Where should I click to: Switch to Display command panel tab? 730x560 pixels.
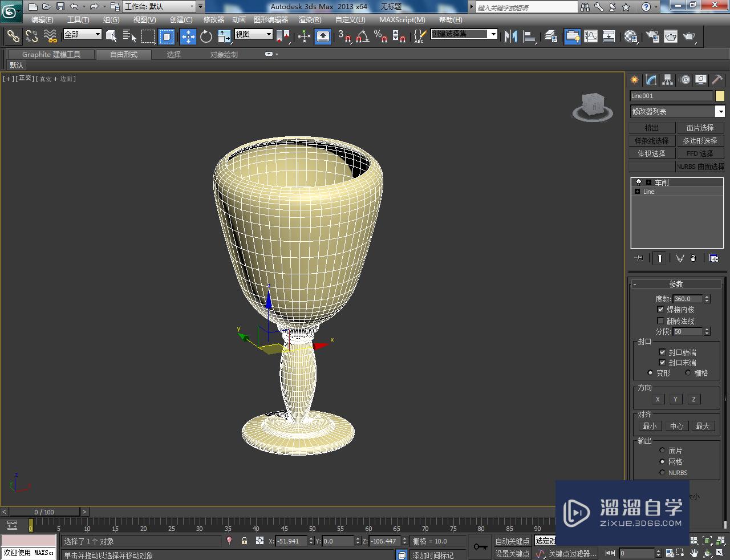click(x=701, y=80)
